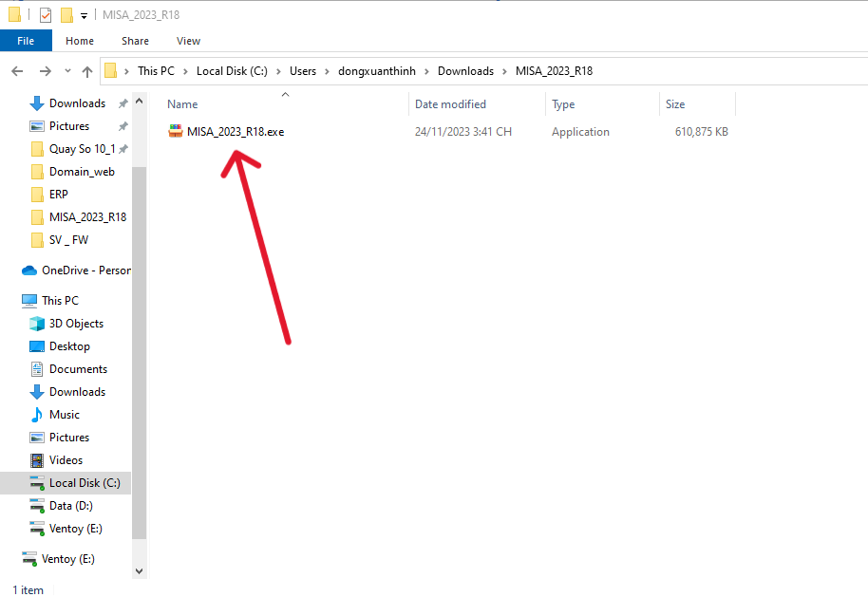
Task: Click This PC in address bar
Action: click(156, 71)
